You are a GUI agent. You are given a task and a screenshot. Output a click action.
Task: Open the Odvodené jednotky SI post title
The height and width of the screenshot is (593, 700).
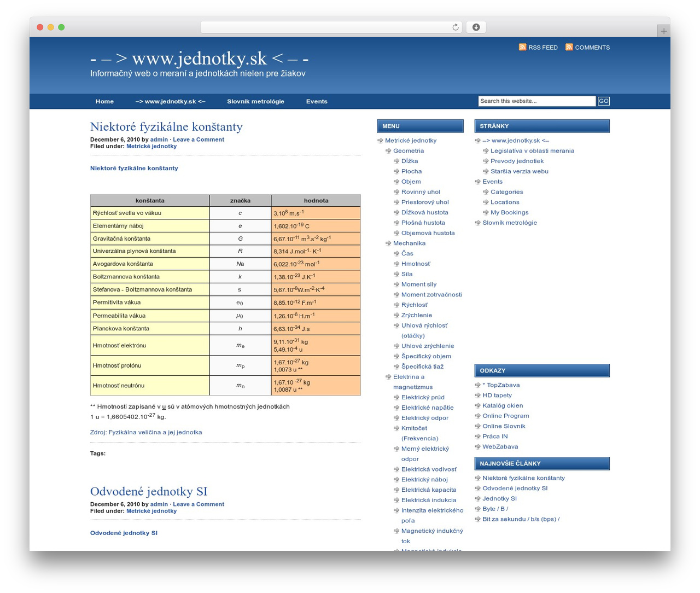(x=149, y=491)
